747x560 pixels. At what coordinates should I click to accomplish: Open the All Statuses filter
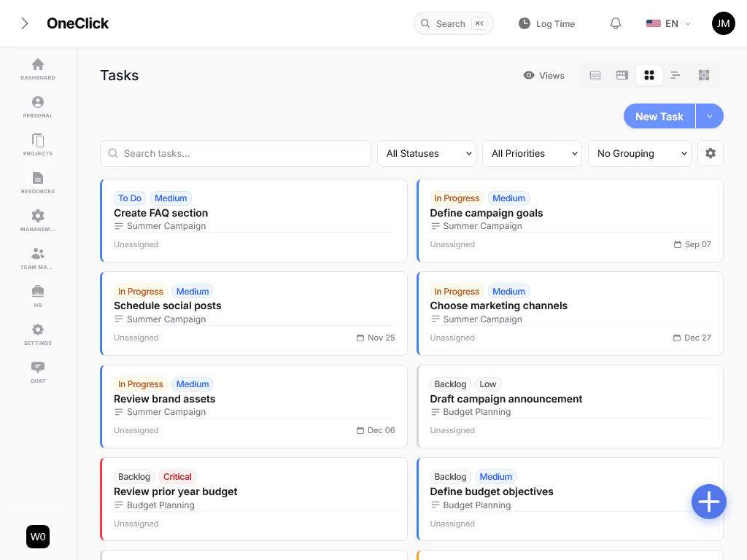tap(426, 153)
